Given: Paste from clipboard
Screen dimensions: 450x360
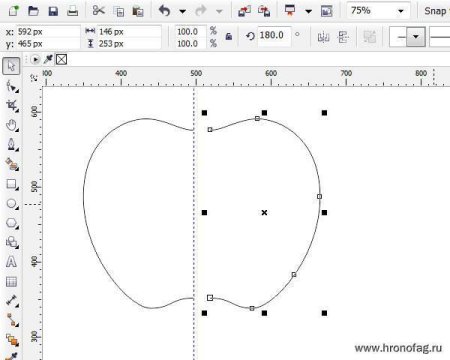Looking at the screenshot, I should 138,11.
